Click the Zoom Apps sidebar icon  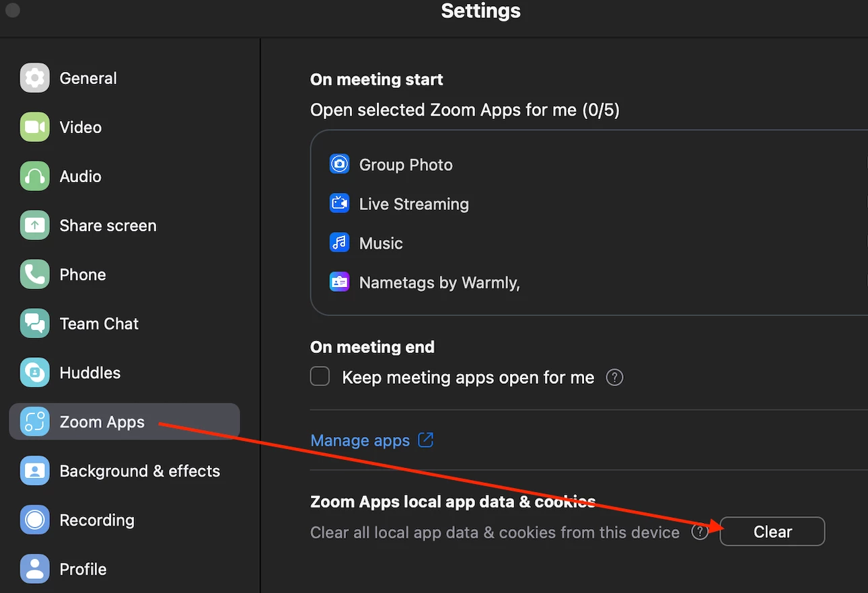[x=34, y=422]
